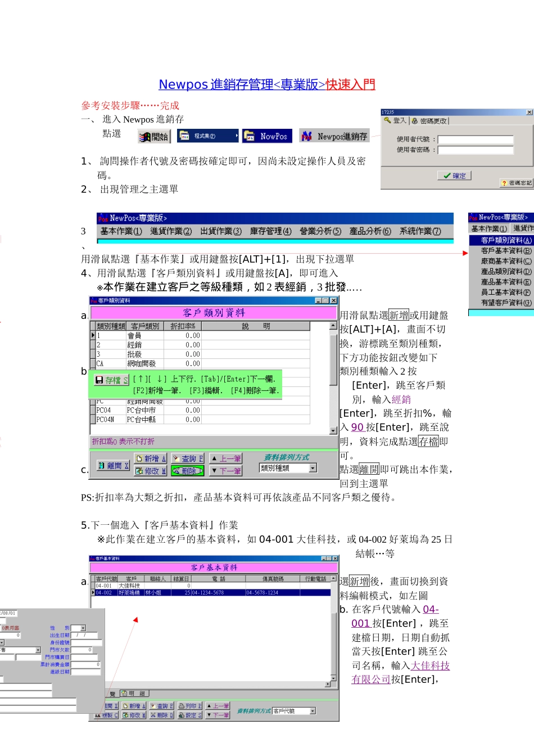Image resolution: width=534 pixels, height=756 pixels.
Task: Launch the Newpos進銷存 shortcut
Action: 334,136
